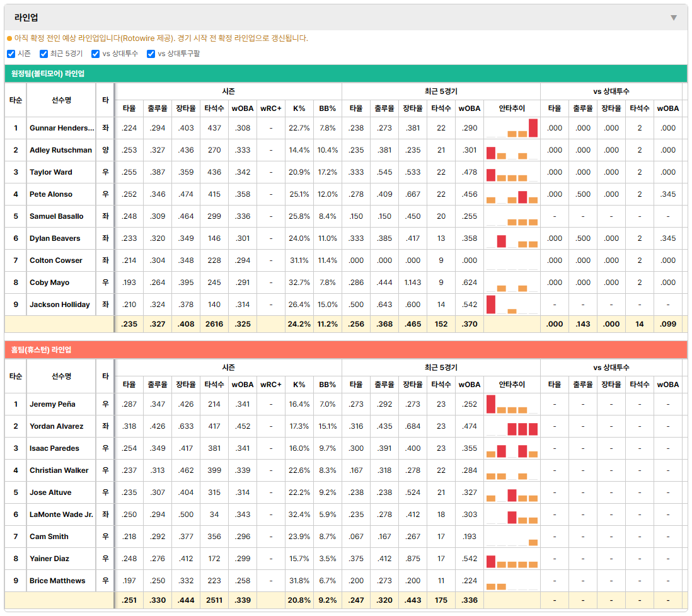Screen dimensions: 692x616
Task: Uncheck the 시즌 checkbox
Action: (11, 54)
